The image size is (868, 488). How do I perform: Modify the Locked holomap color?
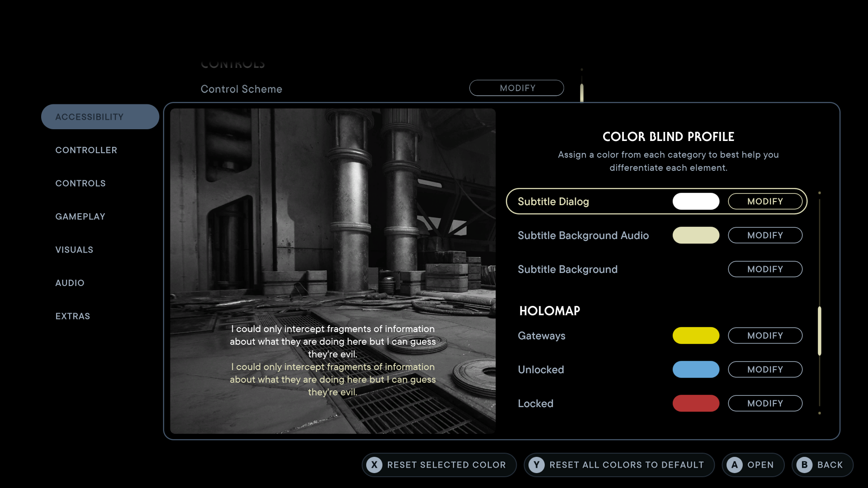(765, 404)
